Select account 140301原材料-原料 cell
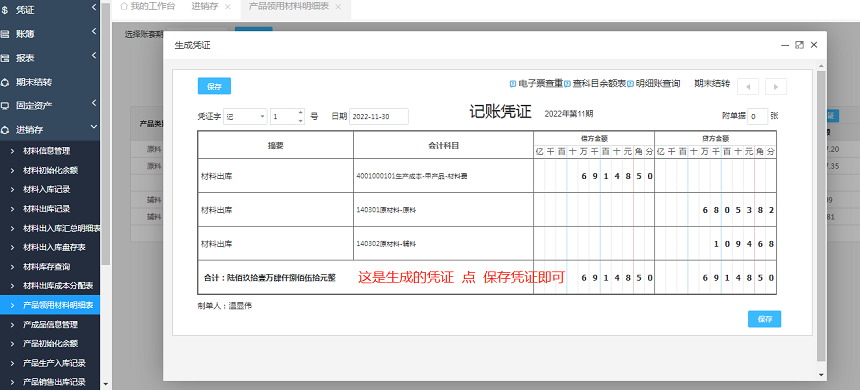This screenshot has width=860, height=390. tap(443, 210)
